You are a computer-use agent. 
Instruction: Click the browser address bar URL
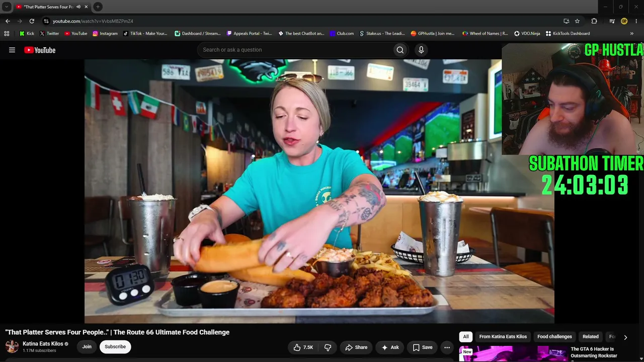pyautogui.click(x=93, y=21)
